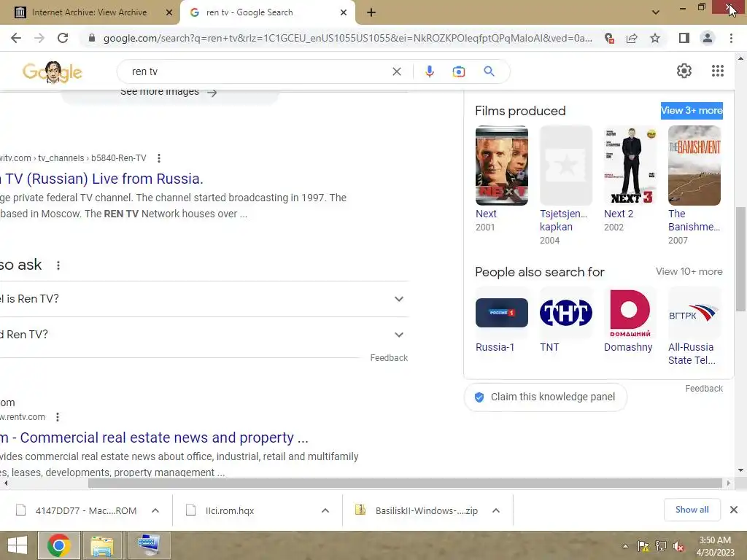Click Claim this knowledge panel
The height and width of the screenshot is (560, 747).
click(x=545, y=397)
